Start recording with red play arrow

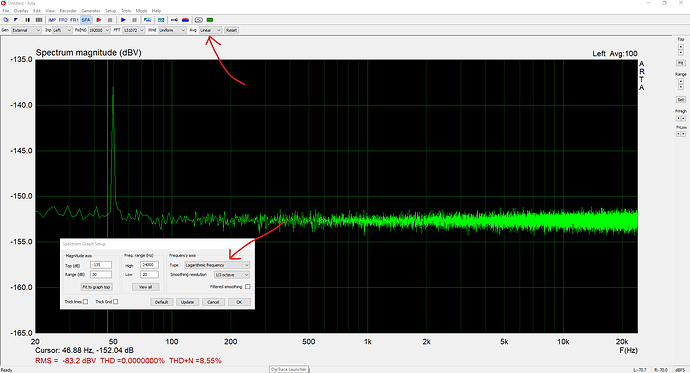99,20
